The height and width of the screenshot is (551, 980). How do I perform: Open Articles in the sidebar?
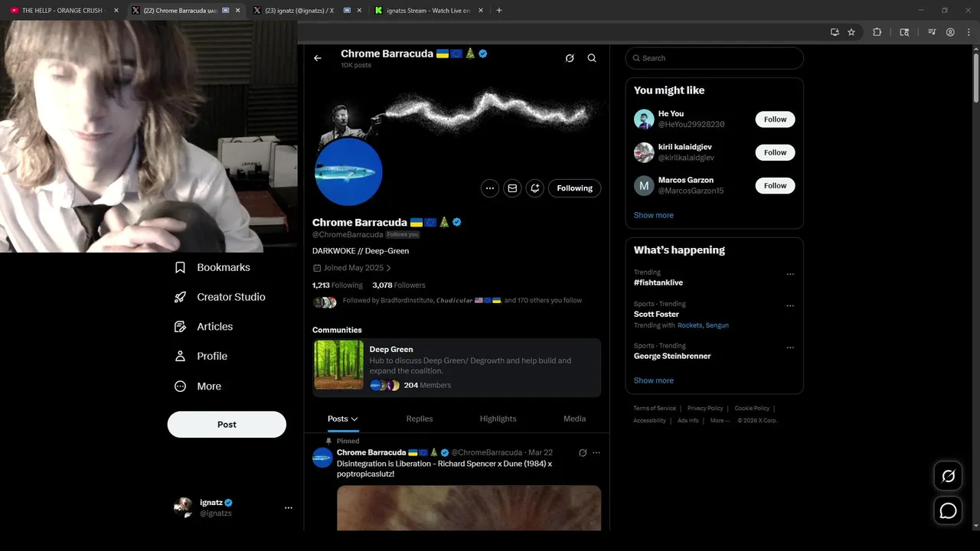point(204,326)
